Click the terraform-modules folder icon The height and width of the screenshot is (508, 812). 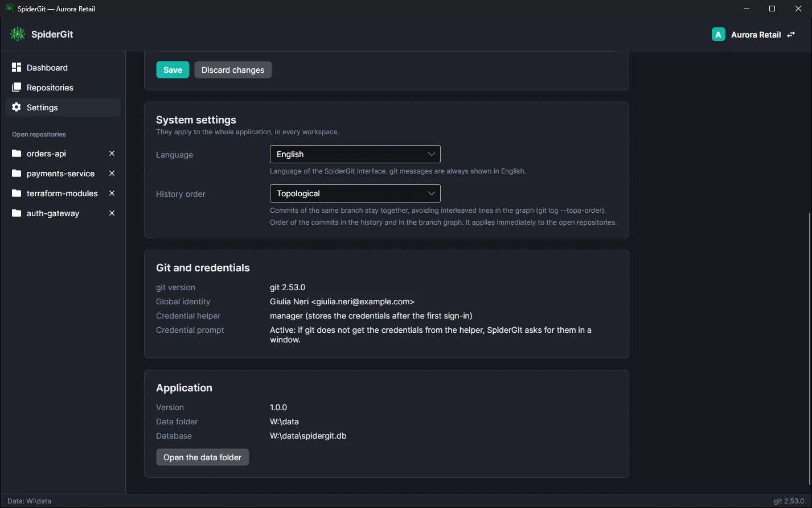pos(17,193)
